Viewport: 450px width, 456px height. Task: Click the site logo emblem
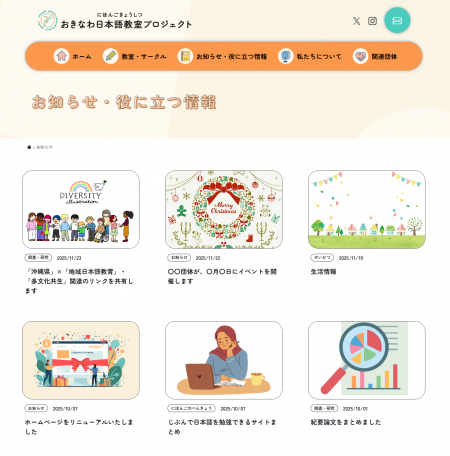[x=47, y=20]
